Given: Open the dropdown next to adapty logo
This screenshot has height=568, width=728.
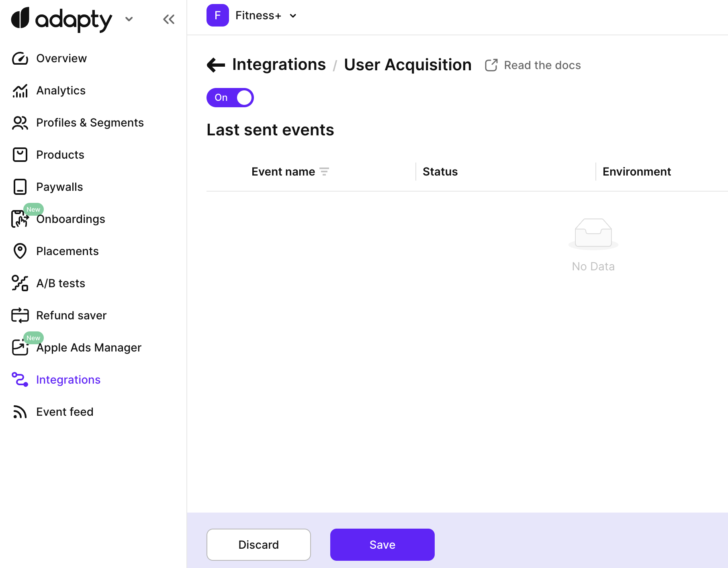Looking at the screenshot, I should click(129, 19).
